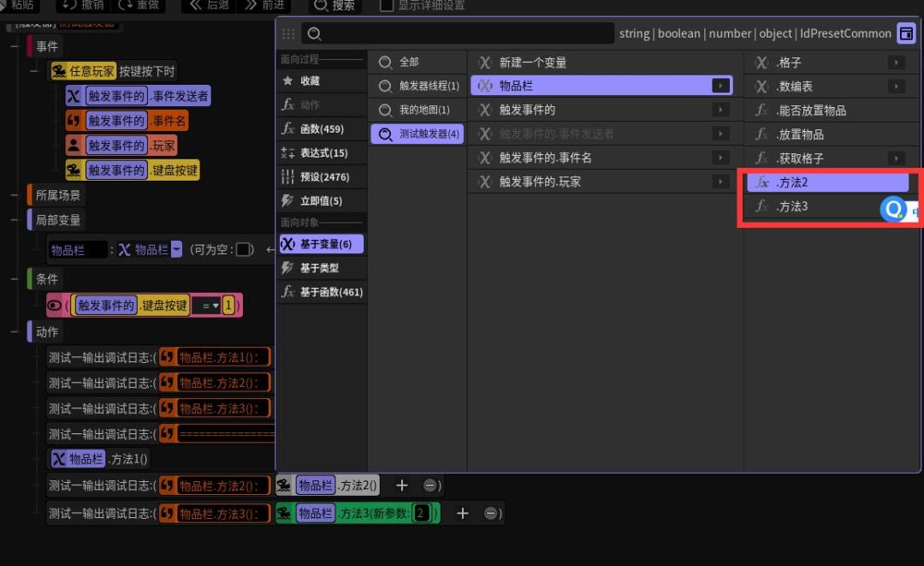
Task: Click the 搜索 toolbar button
Action: [x=335, y=6]
